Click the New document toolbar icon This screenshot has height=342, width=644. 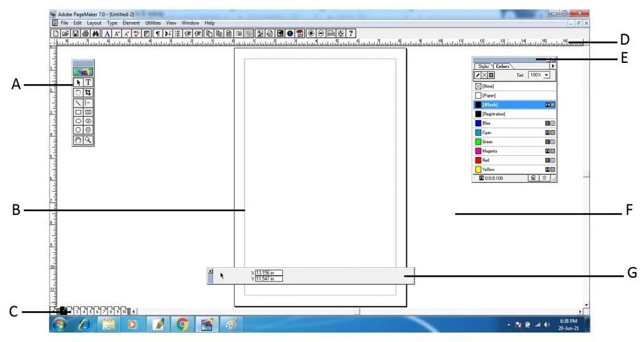56,34
